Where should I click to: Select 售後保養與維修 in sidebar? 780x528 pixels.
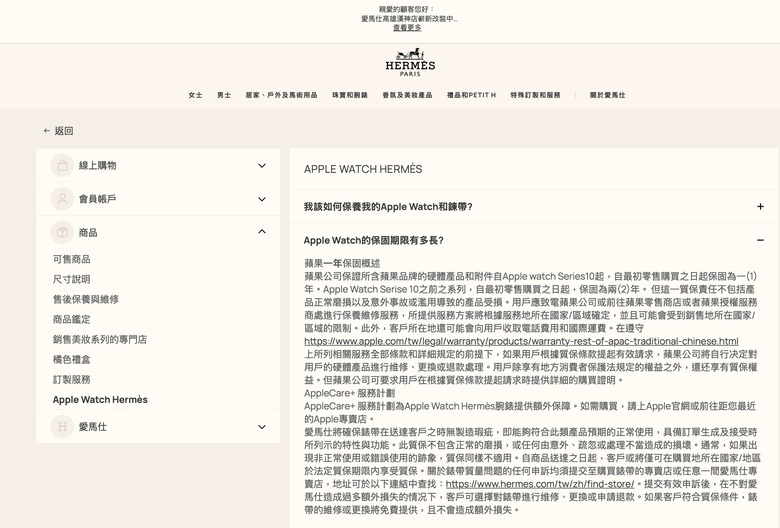coord(86,299)
